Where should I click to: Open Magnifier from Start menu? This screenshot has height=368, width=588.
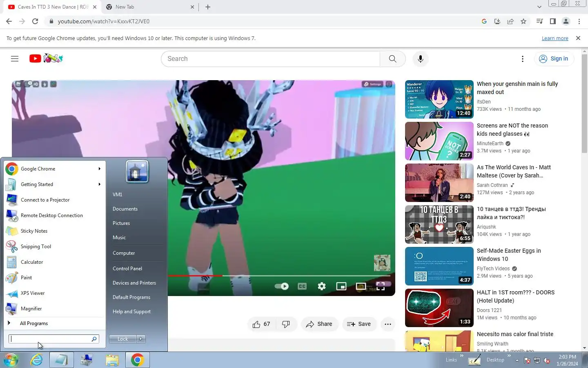[x=54, y=309]
